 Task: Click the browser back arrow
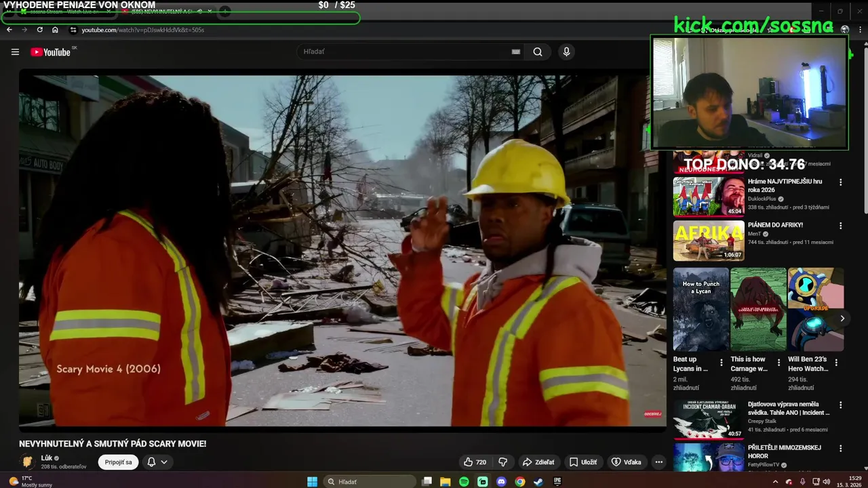pyautogui.click(x=9, y=30)
